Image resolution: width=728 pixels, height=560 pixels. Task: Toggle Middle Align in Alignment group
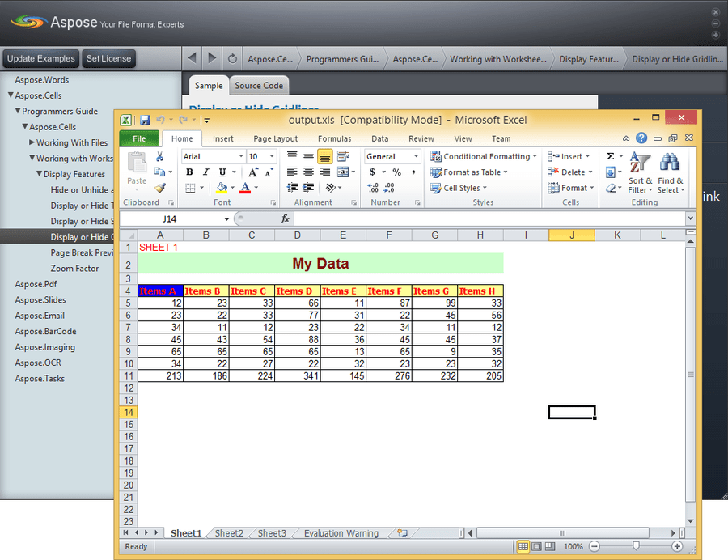[x=308, y=156]
